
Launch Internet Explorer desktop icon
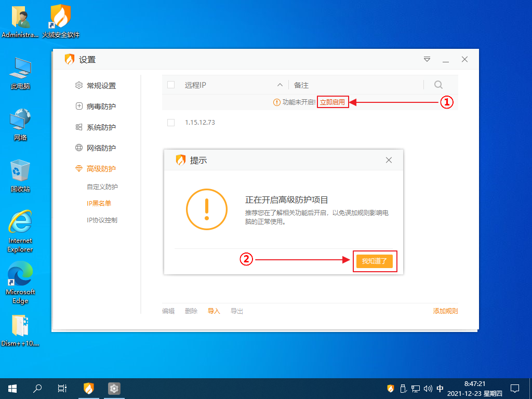tap(20, 231)
